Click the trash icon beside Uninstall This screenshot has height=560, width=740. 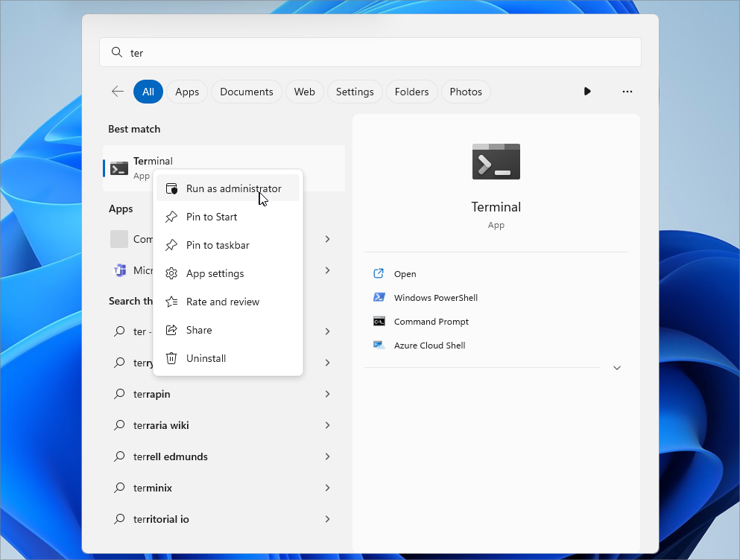pos(171,358)
